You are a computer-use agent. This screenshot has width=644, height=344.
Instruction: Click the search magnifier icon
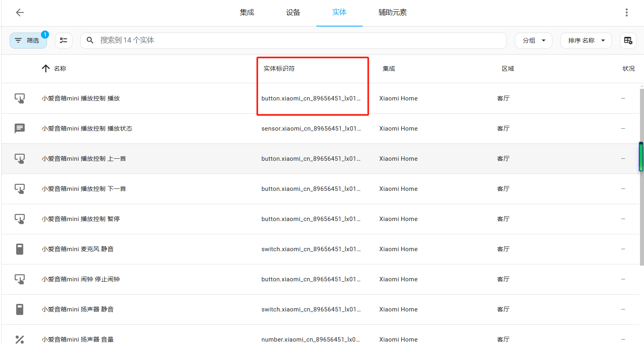pyautogui.click(x=90, y=40)
